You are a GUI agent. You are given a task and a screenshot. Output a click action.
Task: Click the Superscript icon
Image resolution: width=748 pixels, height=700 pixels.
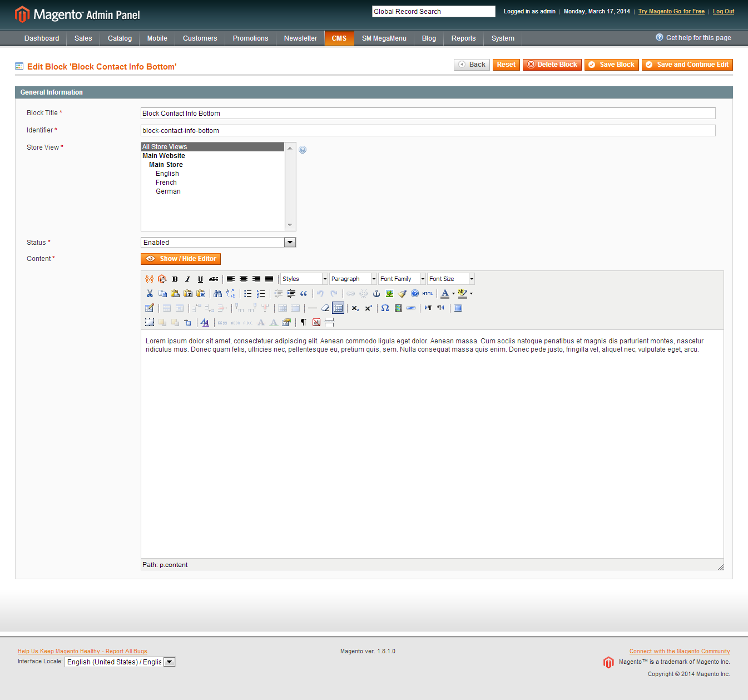pos(368,308)
